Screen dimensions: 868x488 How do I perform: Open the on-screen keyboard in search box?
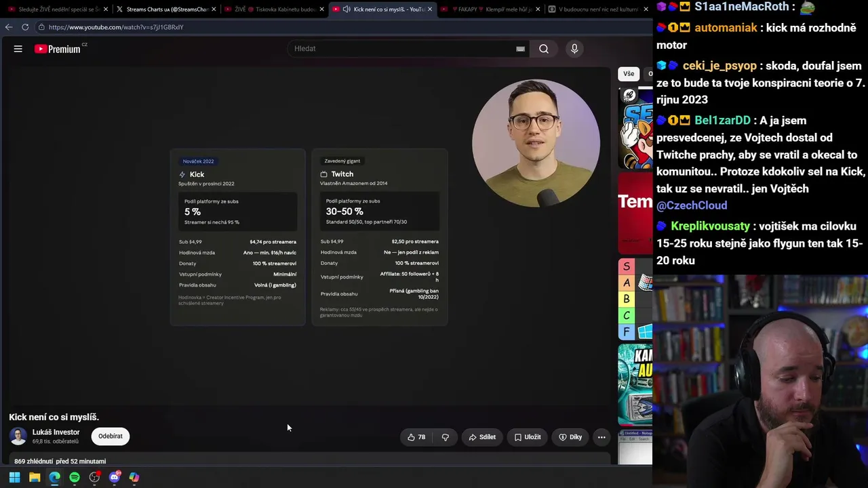pyautogui.click(x=520, y=49)
